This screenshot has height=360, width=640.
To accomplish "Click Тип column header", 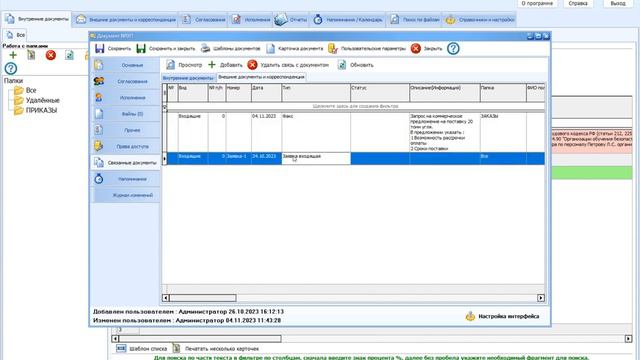I will point(316,93).
